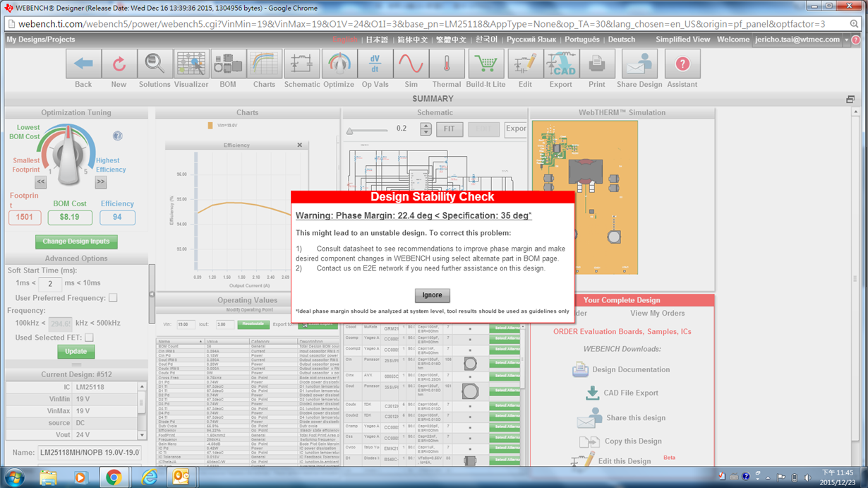Click the design Name input field

pyautogui.click(x=90, y=453)
